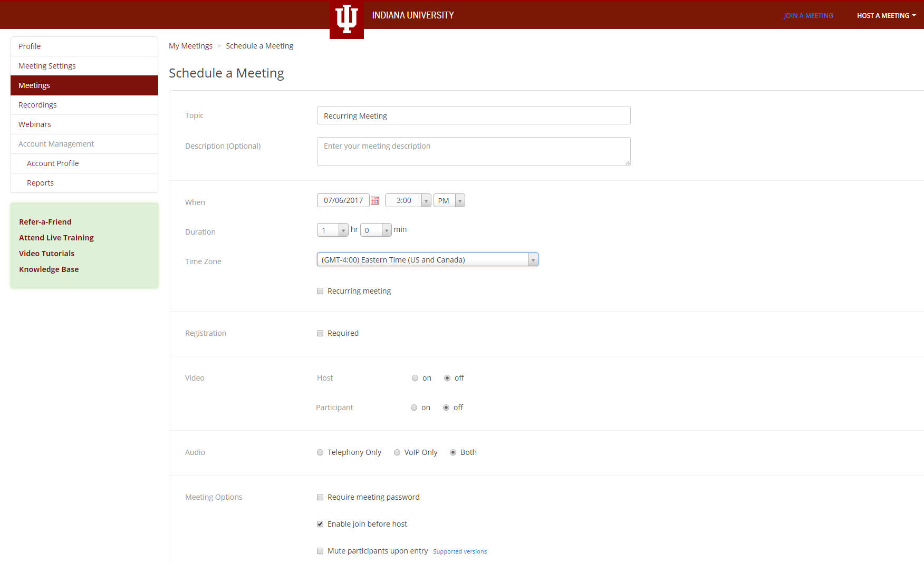The height and width of the screenshot is (563, 924).
Task: Select Both audio option
Action: [453, 452]
